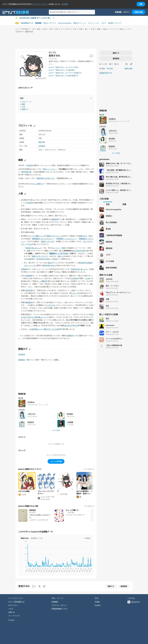148x644 pixels.
Task: Open ちょっと手繋ごう novel cover thumbnail
Action: (x=59, y=515)
